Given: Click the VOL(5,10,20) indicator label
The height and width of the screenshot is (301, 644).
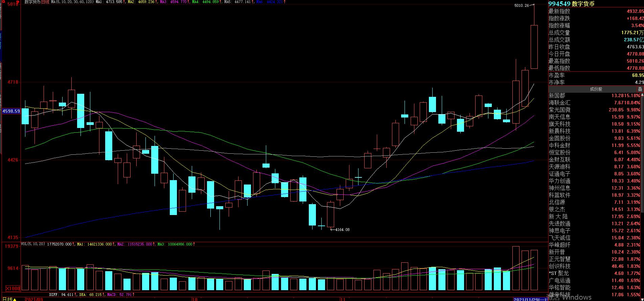Looking at the screenshot, I should [33, 244].
